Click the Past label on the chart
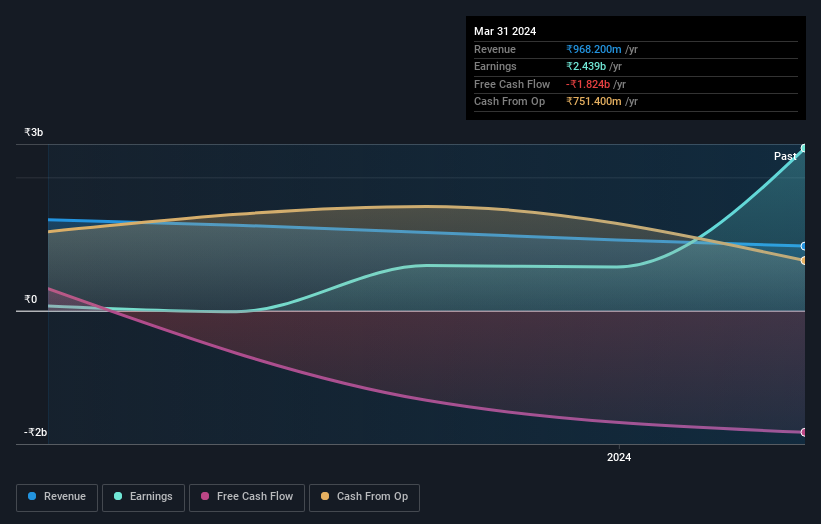This screenshot has height=524, width=821. 785,156
